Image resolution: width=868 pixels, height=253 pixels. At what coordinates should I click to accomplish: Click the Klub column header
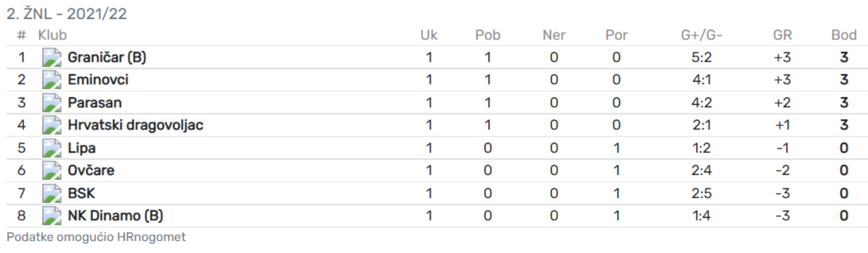(x=52, y=35)
